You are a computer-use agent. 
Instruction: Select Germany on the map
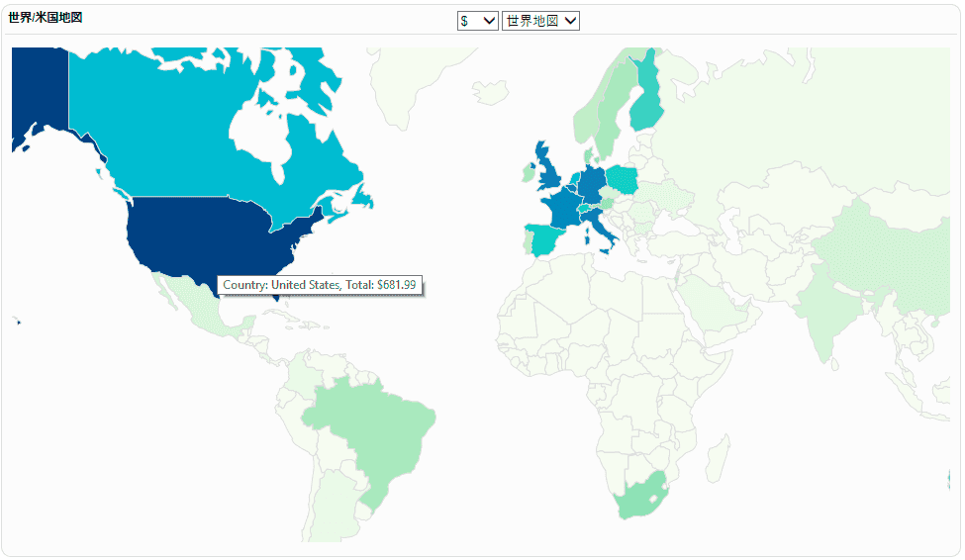pyautogui.click(x=592, y=183)
